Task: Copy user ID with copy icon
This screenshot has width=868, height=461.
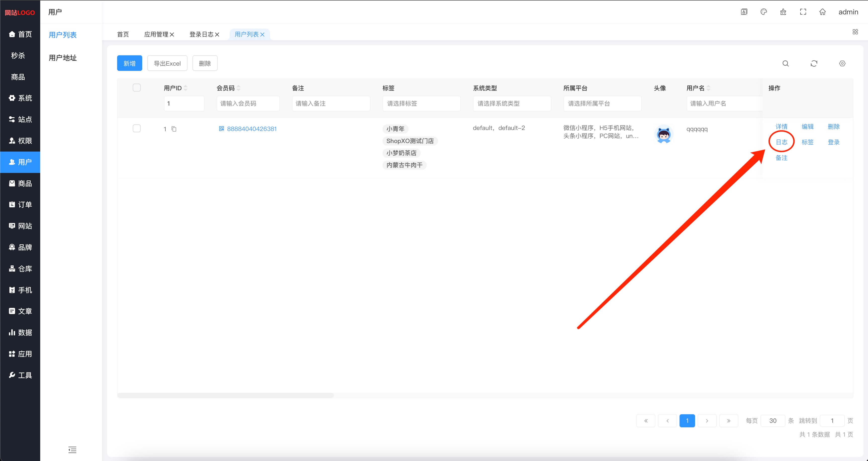Action: [x=174, y=129]
